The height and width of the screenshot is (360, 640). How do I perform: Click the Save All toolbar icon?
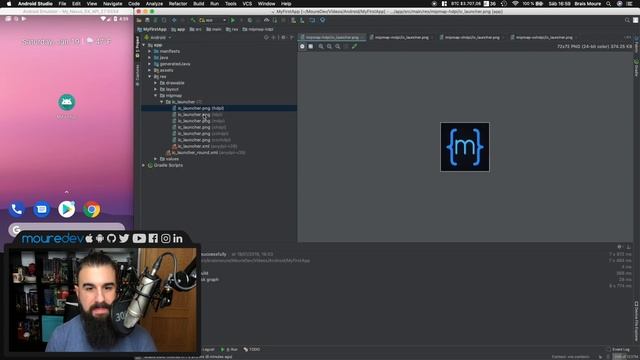[x=147, y=20]
